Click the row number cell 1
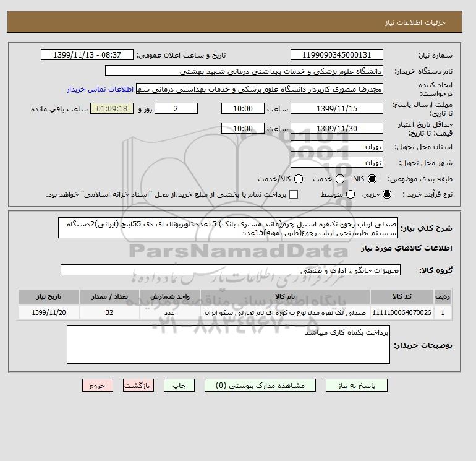This screenshot has width=476, height=461. click(443, 312)
